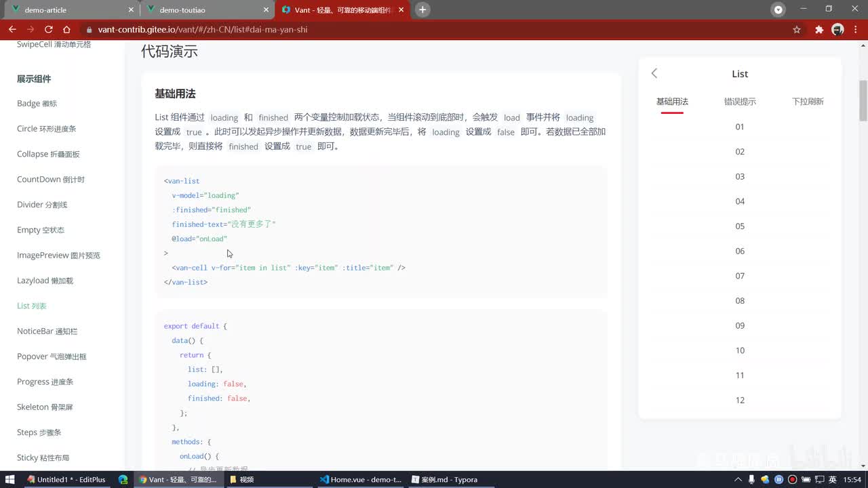
Task: Click the van-list opening tag code line
Action: tap(182, 181)
